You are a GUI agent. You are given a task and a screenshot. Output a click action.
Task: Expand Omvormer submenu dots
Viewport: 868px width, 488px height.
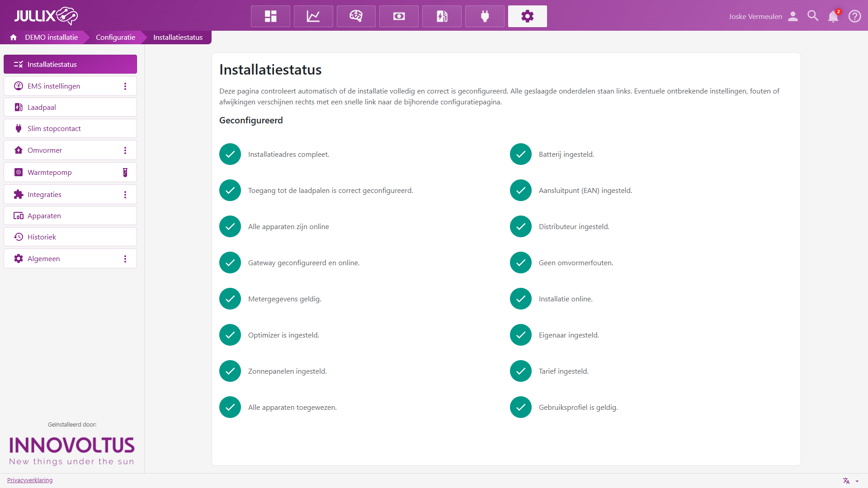point(125,150)
